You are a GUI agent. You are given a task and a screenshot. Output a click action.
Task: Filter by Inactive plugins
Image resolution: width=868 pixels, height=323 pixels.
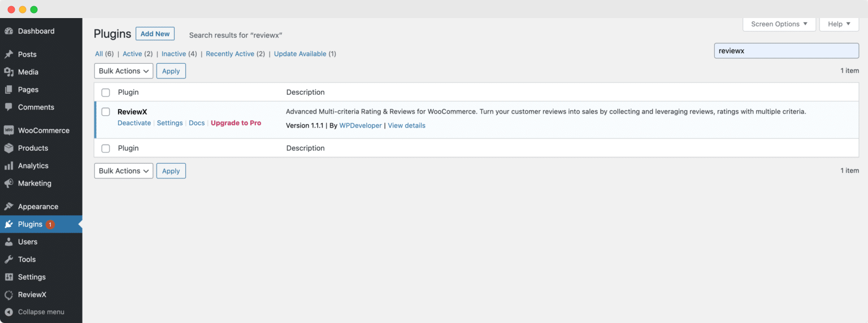click(x=173, y=54)
